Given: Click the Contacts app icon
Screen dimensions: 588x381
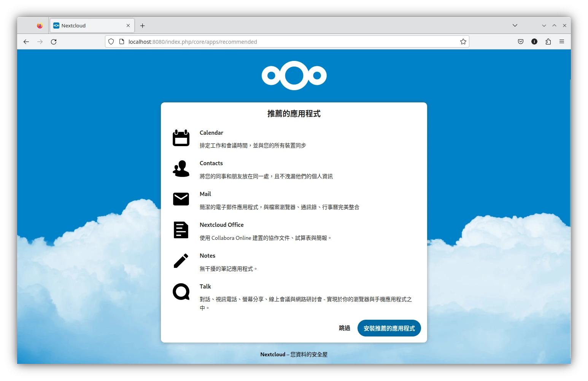Looking at the screenshot, I should coord(181,169).
